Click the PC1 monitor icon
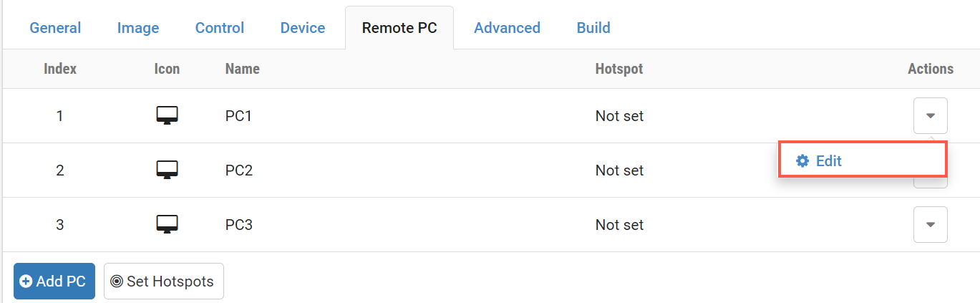Screen dimensions: 980x303 point(167,115)
